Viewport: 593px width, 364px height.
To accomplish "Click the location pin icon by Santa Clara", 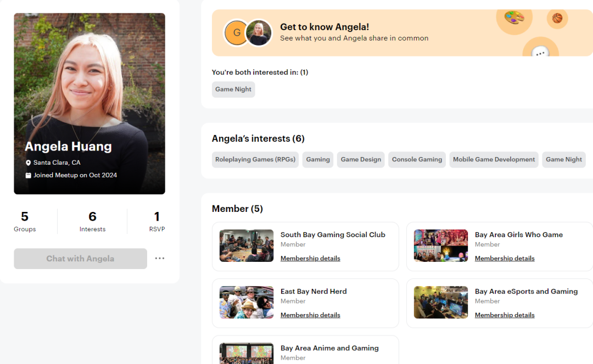I will point(28,163).
